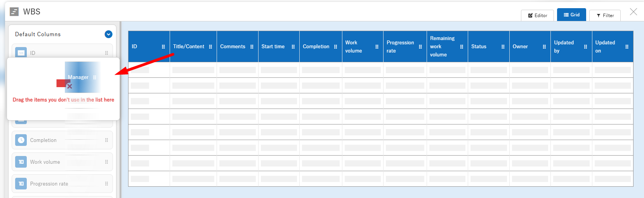
Task: Click the Manager drag chip
Action: pos(82,77)
